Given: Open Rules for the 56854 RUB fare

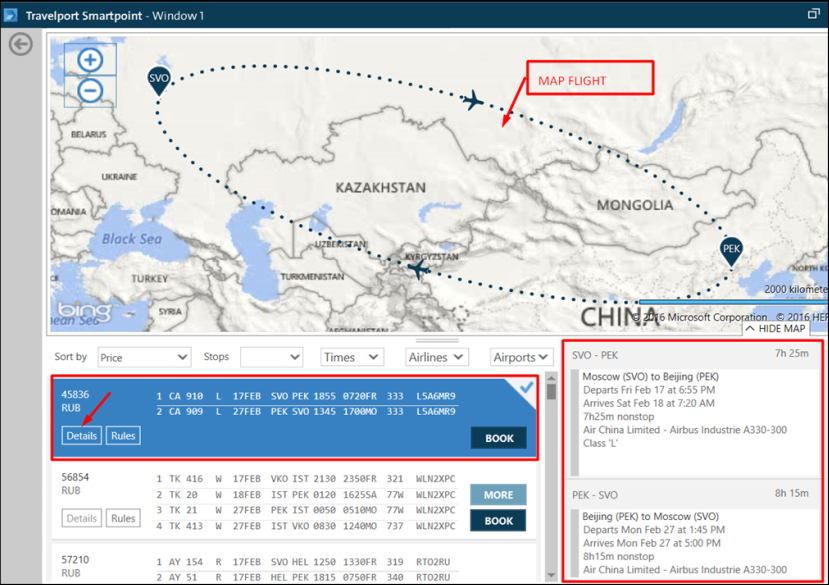Looking at the screenshot, I should click(x=123, y=518).
